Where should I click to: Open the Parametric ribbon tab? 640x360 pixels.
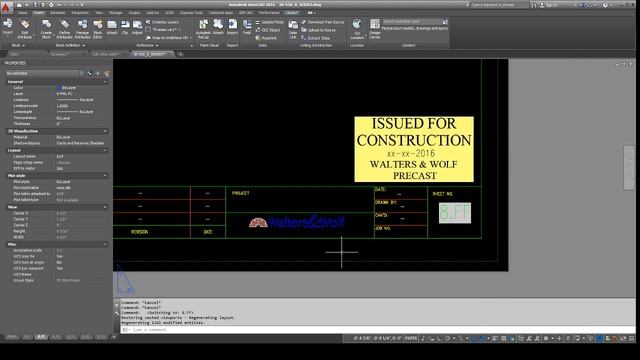(80, 13)
